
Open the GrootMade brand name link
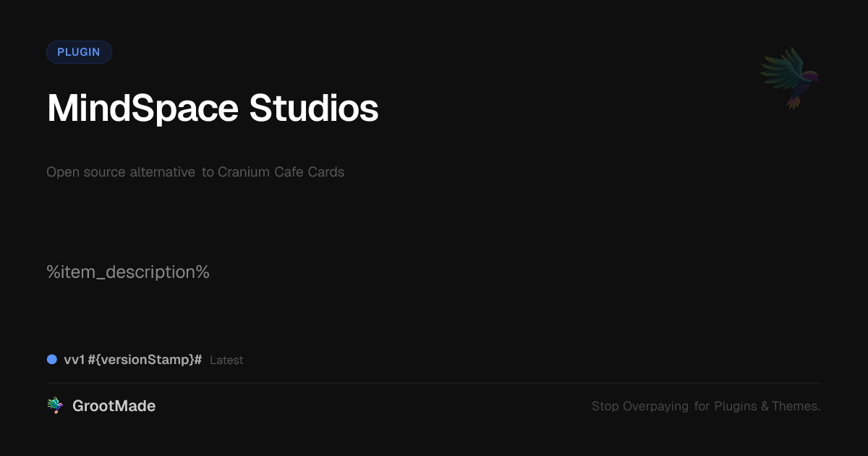(x=114, y=406)
